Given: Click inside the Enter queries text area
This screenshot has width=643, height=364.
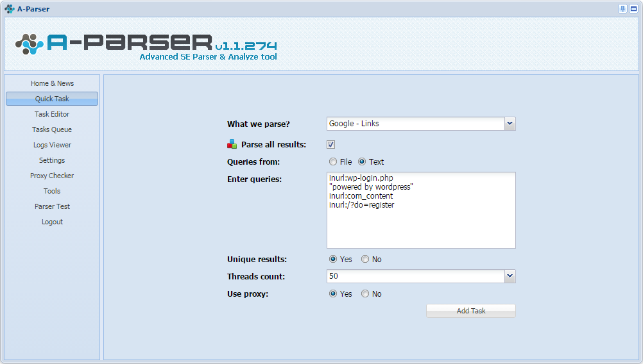Looking at the screenshot, I should [421, 210].
